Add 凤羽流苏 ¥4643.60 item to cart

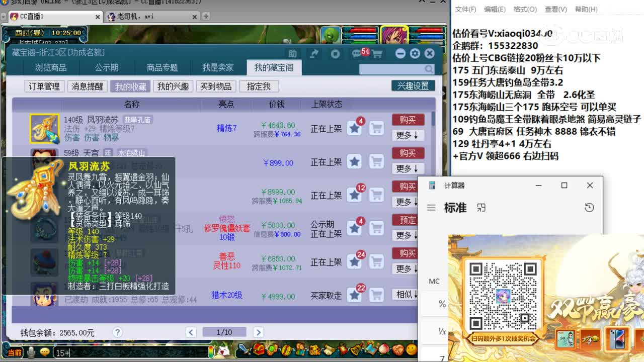tap(376, 129)
